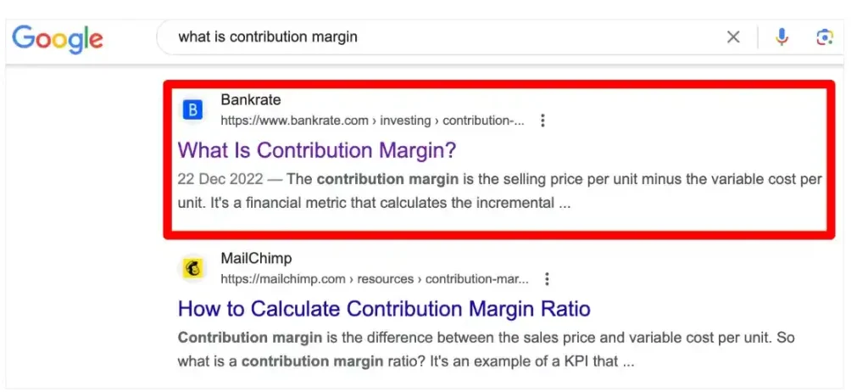This screenshot has width=868, height=392.
Task: Click the Bankrate blue favicon
Action: click(x=192, y=110)
